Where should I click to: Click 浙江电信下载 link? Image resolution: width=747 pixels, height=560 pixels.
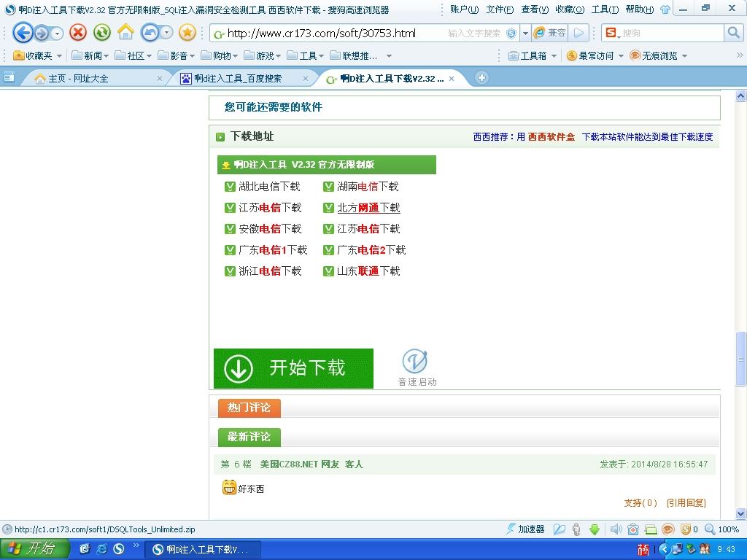(x=270, y=271)
